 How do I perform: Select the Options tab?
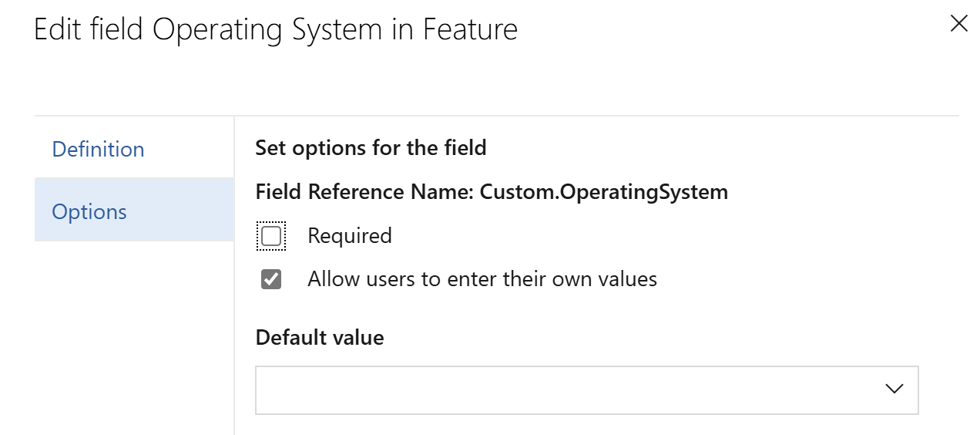(x=89, y=211)
